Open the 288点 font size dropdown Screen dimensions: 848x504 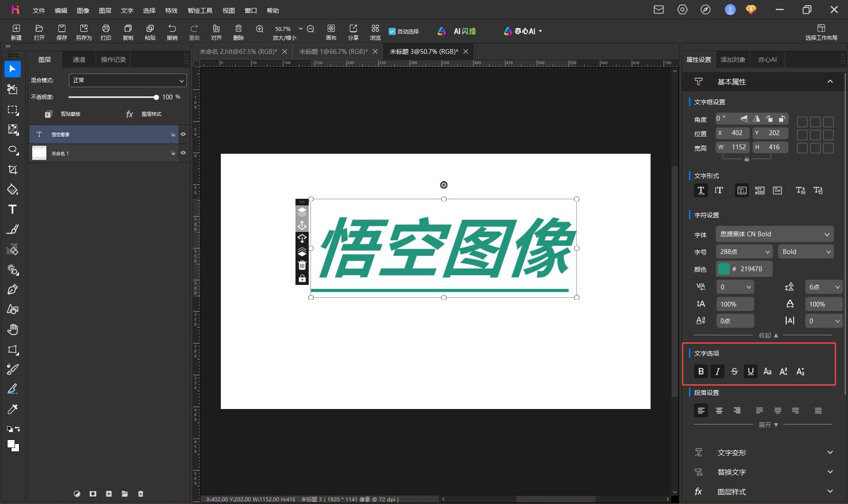(x=744, y=252)
